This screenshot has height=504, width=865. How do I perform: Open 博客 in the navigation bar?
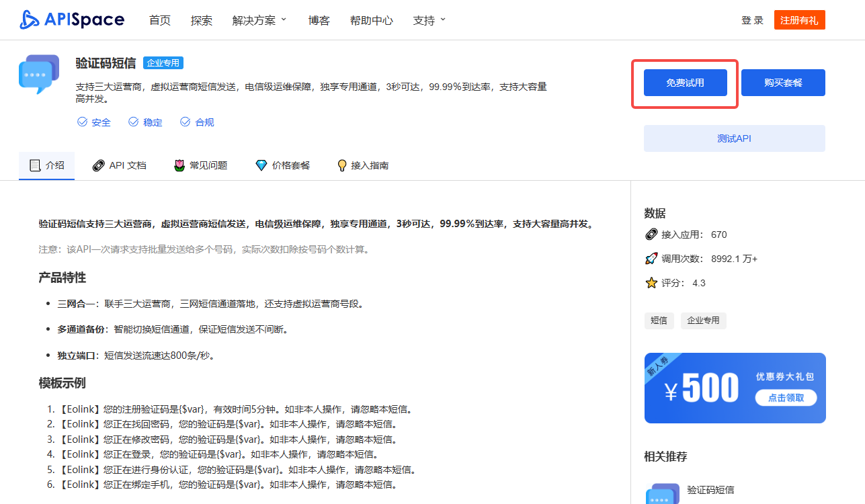point(319,20)
